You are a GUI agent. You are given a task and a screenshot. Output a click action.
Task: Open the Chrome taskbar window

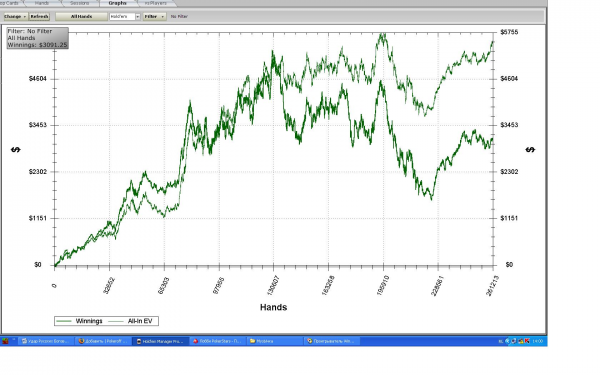tap(332, 341)
